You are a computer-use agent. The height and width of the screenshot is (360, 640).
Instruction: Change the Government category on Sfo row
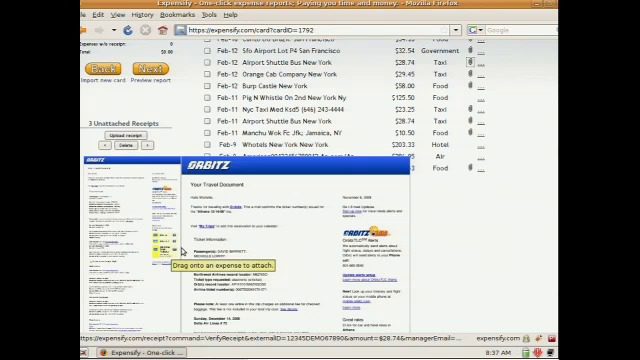[440, 51]
